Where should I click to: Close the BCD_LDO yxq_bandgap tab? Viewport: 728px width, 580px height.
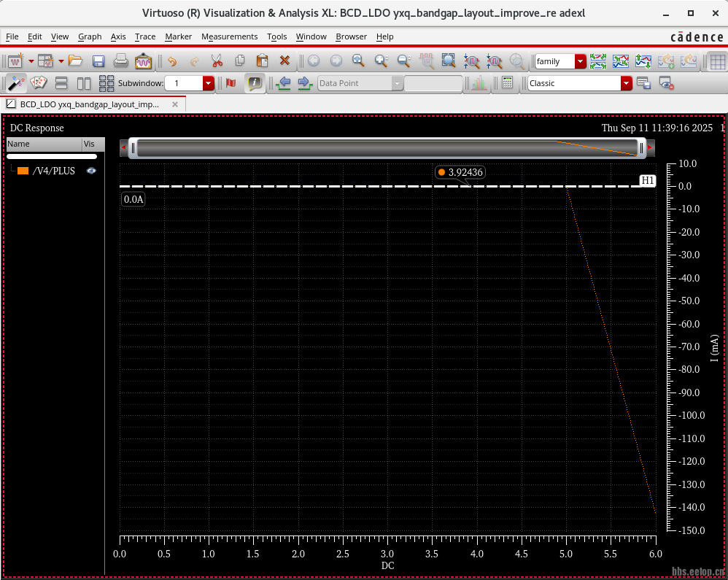pos(175,104)
